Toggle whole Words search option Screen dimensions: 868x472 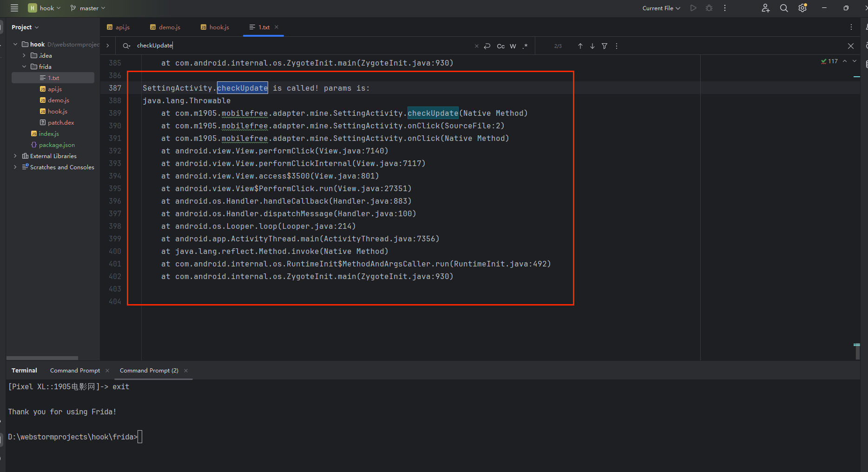pyautogui.click(x=513, y=46)
